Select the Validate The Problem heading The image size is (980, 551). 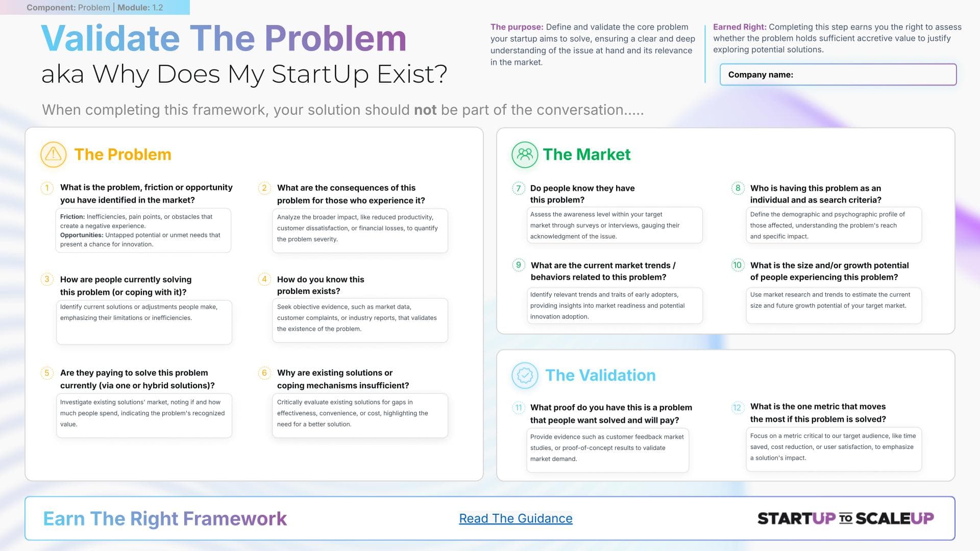pyautogui.click(x=224, y=39)
